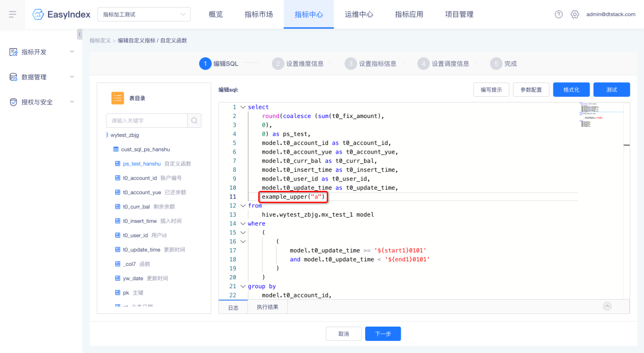Screen dimensions: 644x353
Task: Expand the 数据管理 sidebar menu chevron
Action: (x=72, y=77)
